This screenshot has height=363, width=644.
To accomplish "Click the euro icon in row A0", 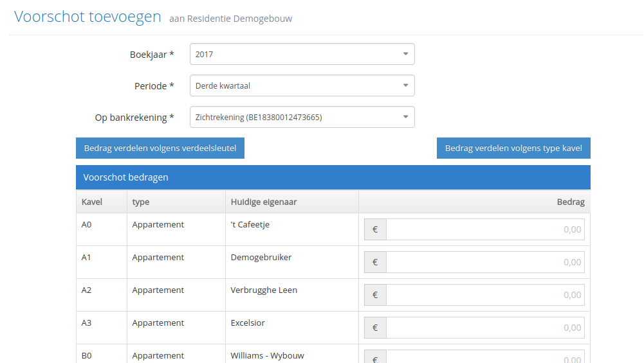I will coord(375,229).
